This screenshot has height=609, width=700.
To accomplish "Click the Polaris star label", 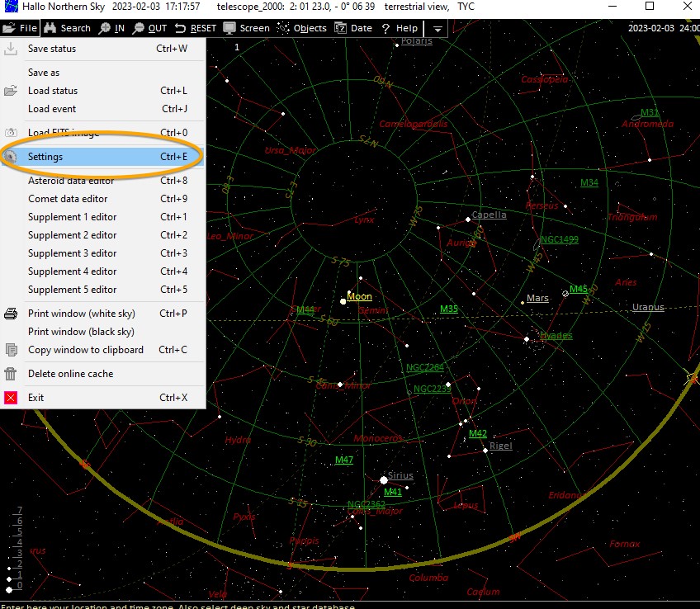I will click(417, 41).
